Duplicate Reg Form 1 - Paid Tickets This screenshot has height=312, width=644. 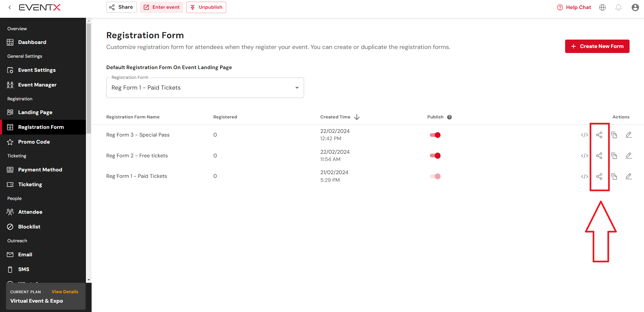[614, 176]
